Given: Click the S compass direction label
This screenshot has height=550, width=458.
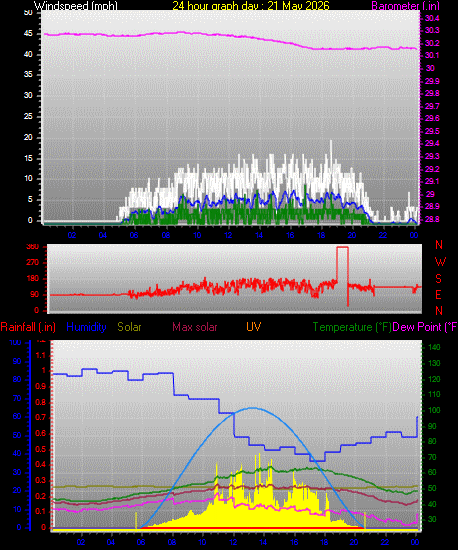Looking at the screenshot, I should coord(438,279).
